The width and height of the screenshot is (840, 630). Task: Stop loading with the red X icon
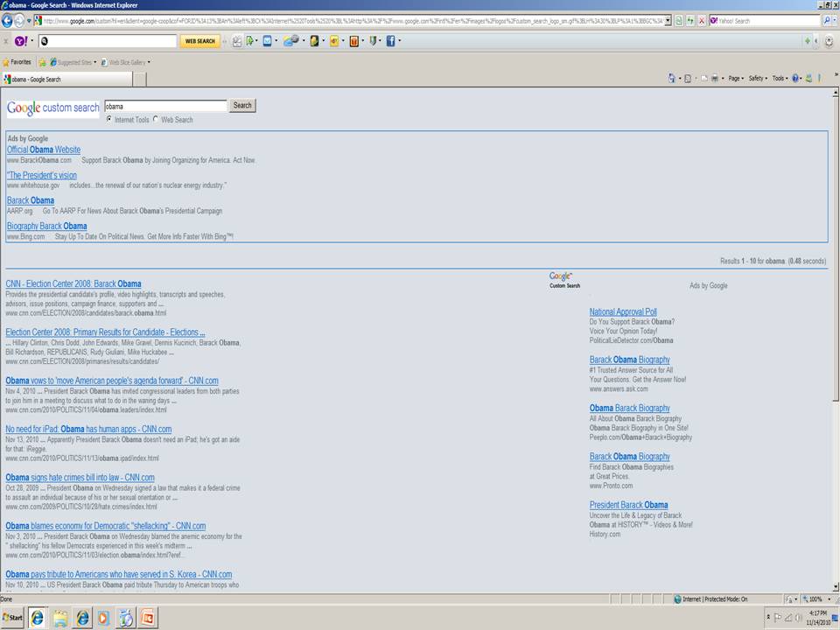tap(701, 21)
